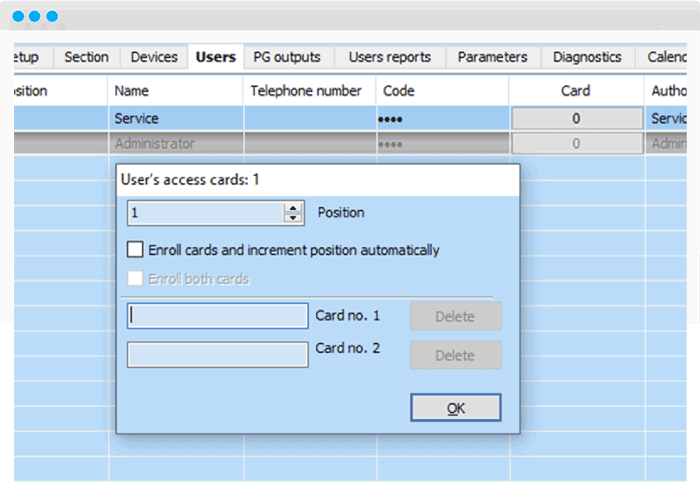The height and width of the screenshot is (496, 700).
Task: Switch to the Section tab
Action: click(x=86, y=57)
